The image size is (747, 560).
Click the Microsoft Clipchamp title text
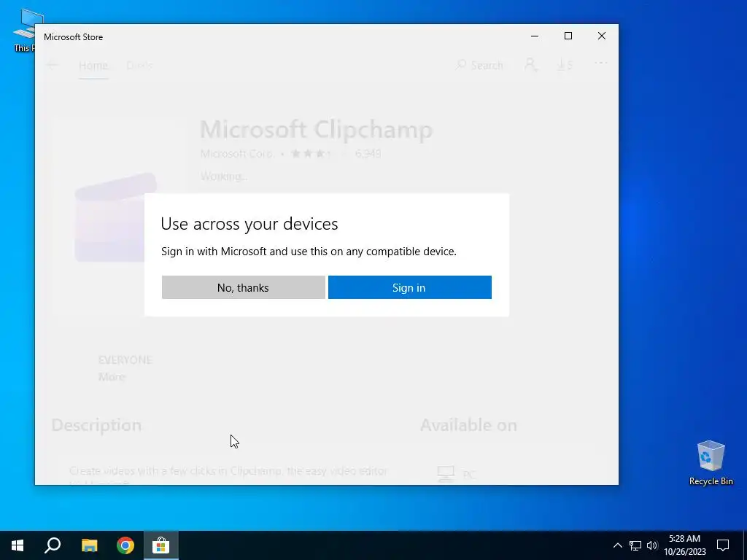[317, 129]
